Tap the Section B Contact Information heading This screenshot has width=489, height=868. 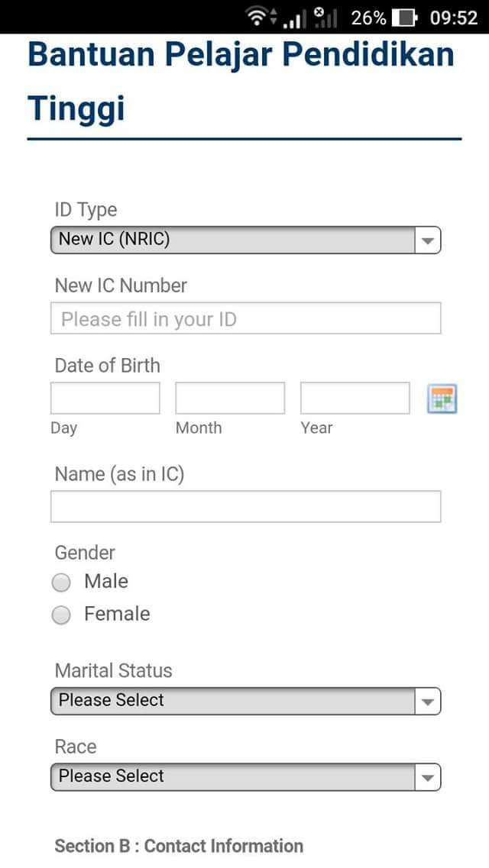pyautogui.click(x=179, y=846)
